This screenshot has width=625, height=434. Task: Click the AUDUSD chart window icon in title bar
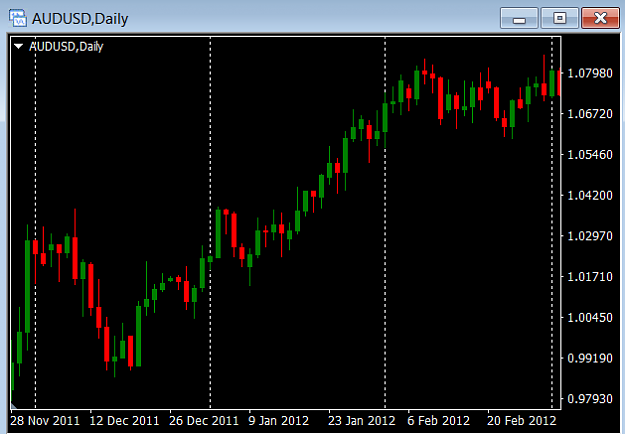point(18,18)
